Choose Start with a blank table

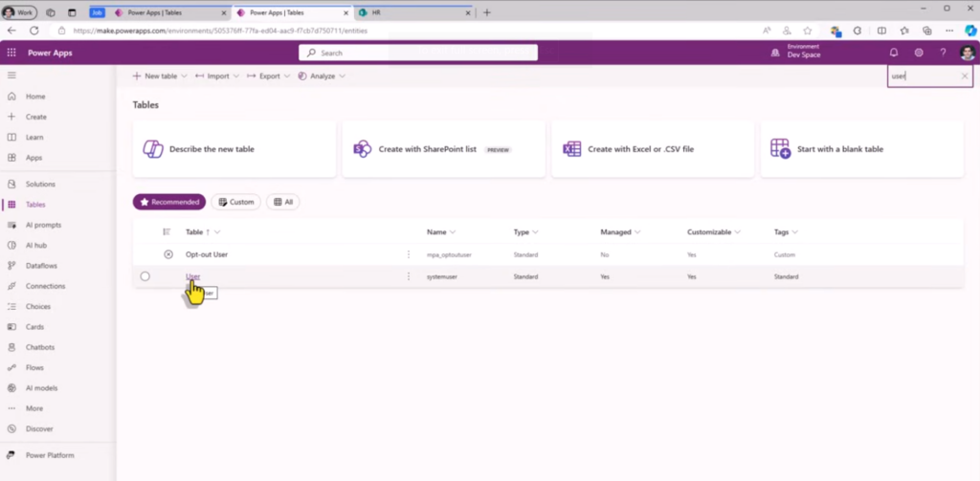coord(862,149)
